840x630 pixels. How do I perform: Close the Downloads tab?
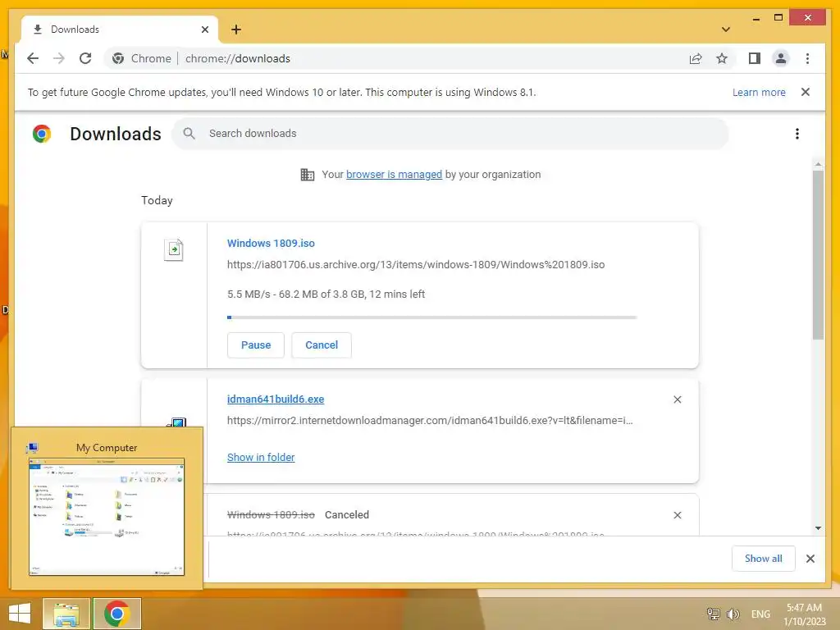point(204,30)
